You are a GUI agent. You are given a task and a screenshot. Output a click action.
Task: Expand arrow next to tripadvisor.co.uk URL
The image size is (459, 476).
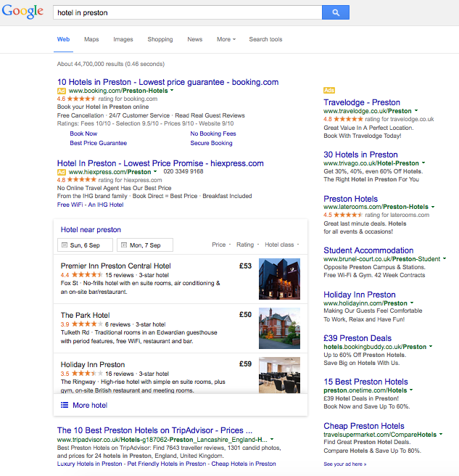pos(272,439)
